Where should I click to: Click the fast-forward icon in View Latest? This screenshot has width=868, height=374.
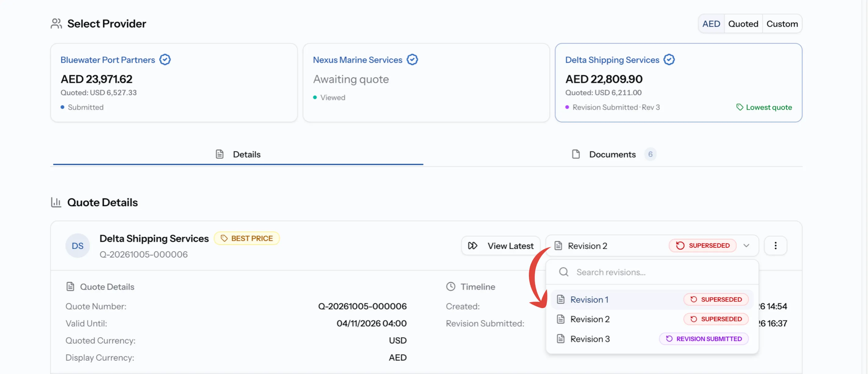(x=472, y=246)
